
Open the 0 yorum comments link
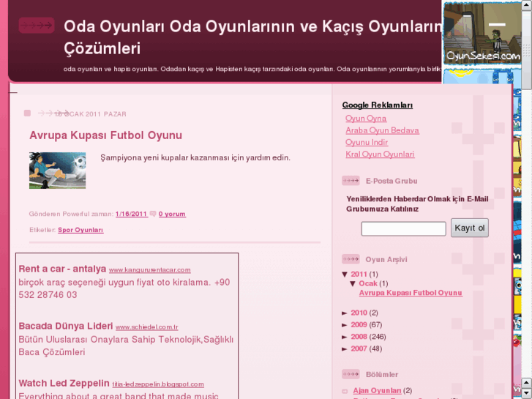pos(172,214)
